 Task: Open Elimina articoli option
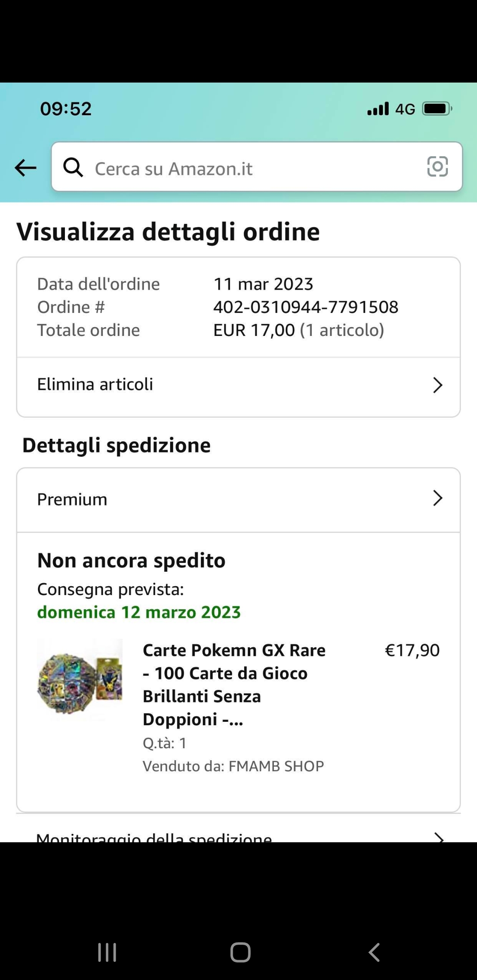tap(95, 384)
